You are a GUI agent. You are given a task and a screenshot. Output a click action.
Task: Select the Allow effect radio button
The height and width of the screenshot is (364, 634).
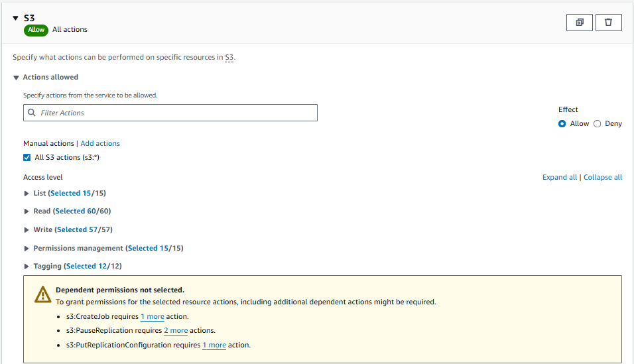[x=562, y=124]
